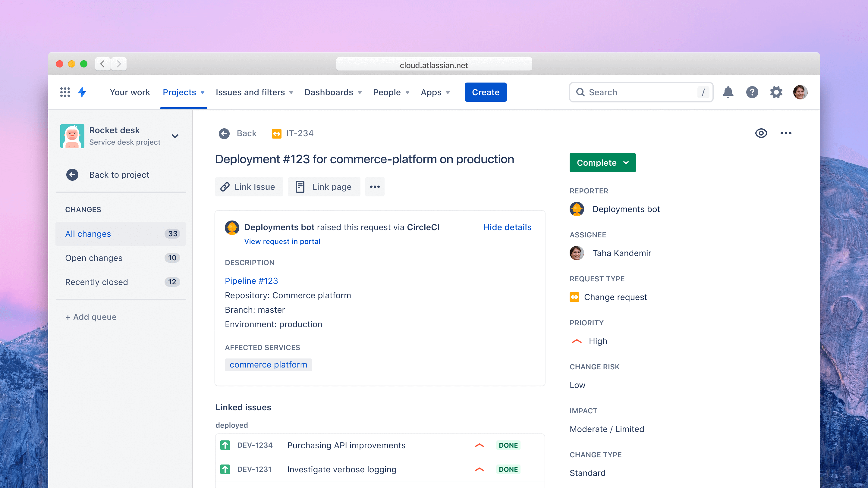Collapse the request info via Hide details
The height and width of the screenshot is (488, 868).
(x=507, y=227)
